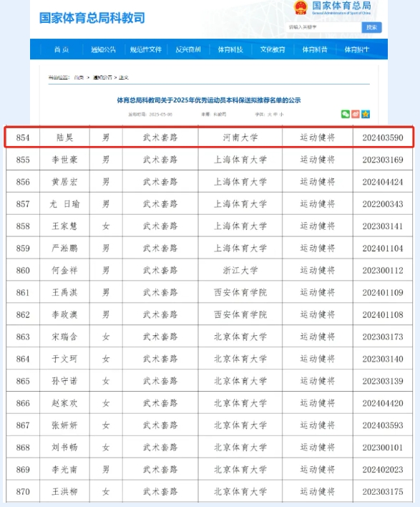Click the star favorite share icon
420x507 pixels.
[x=366, y=114]
